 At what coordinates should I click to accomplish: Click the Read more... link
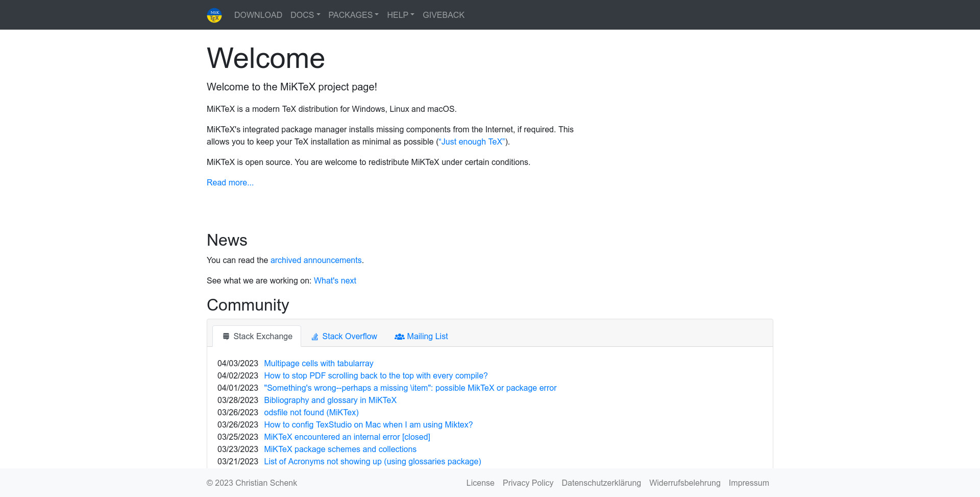[230, 183]
